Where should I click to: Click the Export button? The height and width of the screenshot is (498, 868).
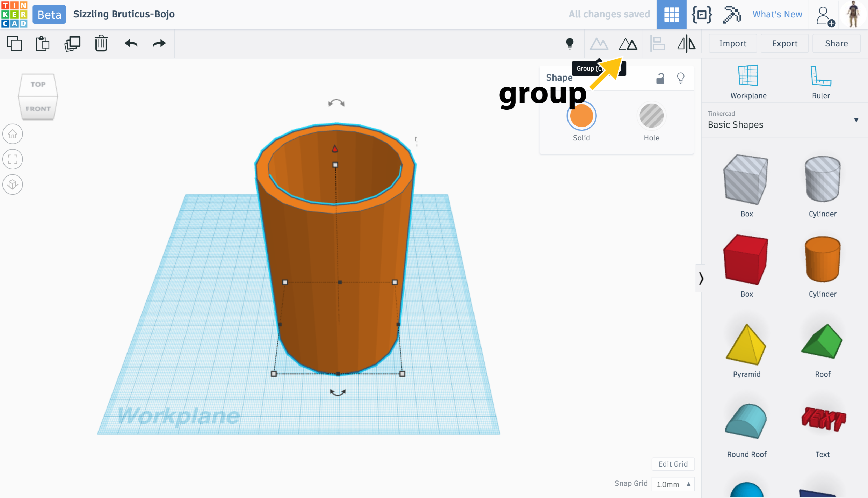pyautogui.click(x=785, y=43)
